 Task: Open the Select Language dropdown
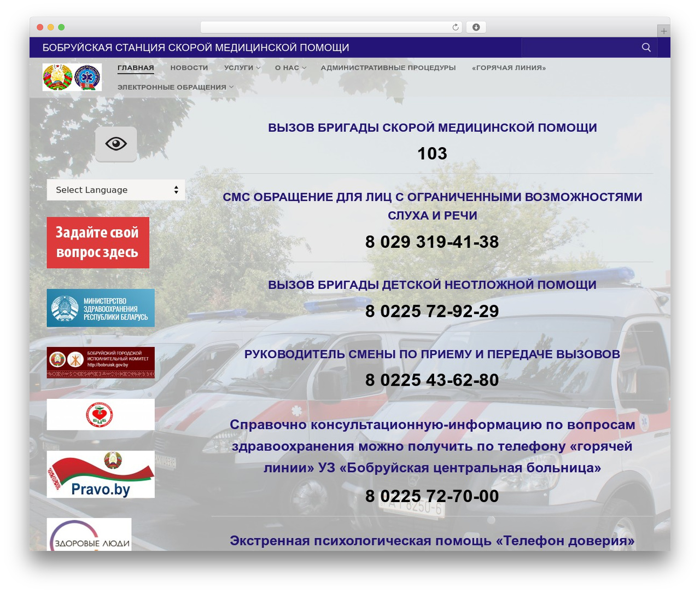116,190
